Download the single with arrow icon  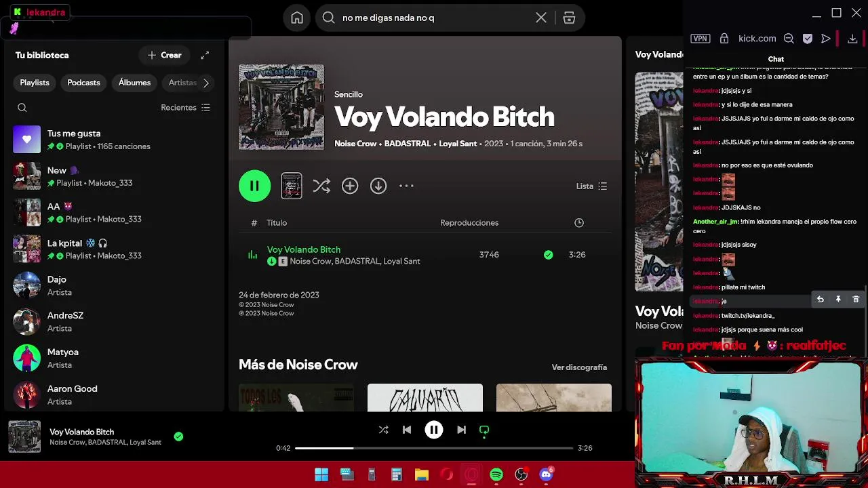[378, 186]
